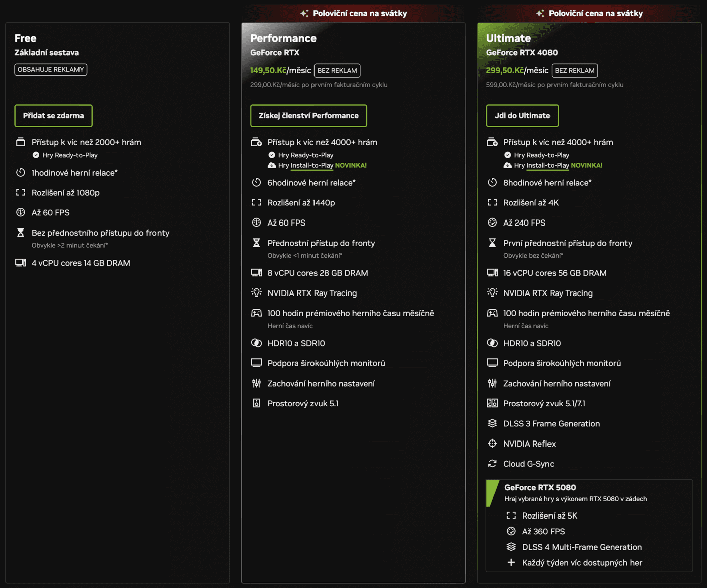Click the NVIDIA RTX Ray Tracing bulb icon
The image size is (707, 588).
pyautogui.click(x=257, y=292)
